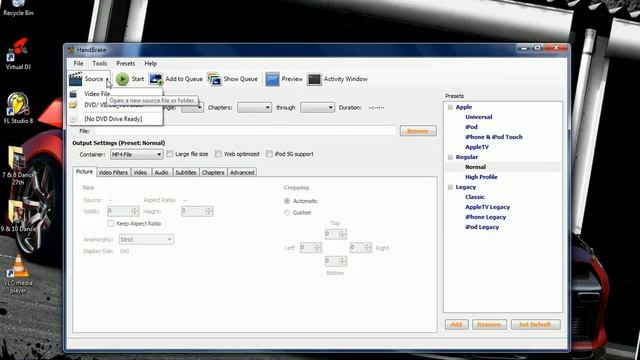Collapse the Apple presets group
This screenshot has height=360, width=640.
(x=450, y=107)
